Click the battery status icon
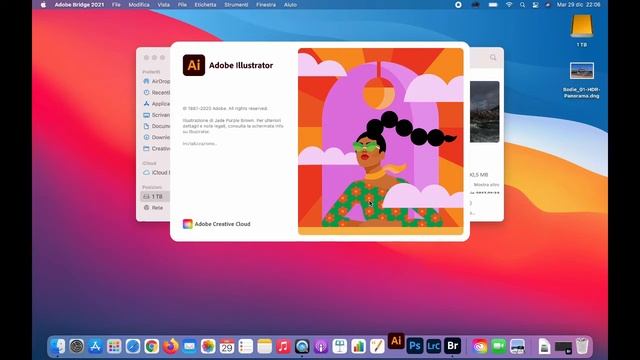The image size is (640, 360). pyautogui.click(x=493, y=5)
